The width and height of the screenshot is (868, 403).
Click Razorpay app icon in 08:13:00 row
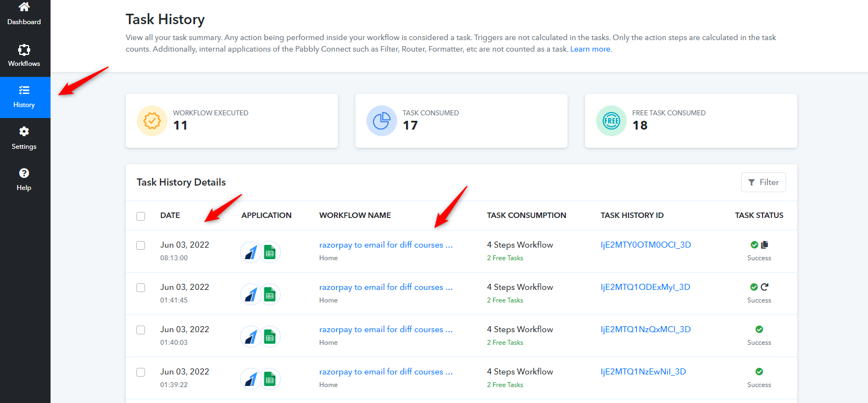pyautogui.click(x=251, y=252)
